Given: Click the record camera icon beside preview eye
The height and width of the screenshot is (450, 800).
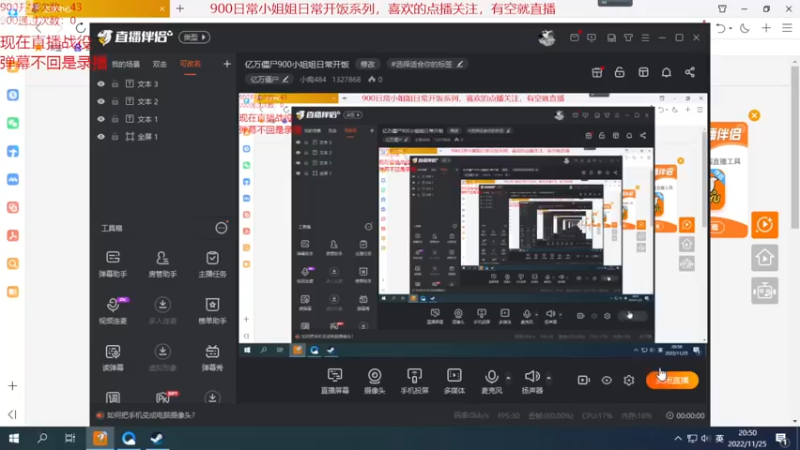Looking at the screenshot, I should coord(584,380).
